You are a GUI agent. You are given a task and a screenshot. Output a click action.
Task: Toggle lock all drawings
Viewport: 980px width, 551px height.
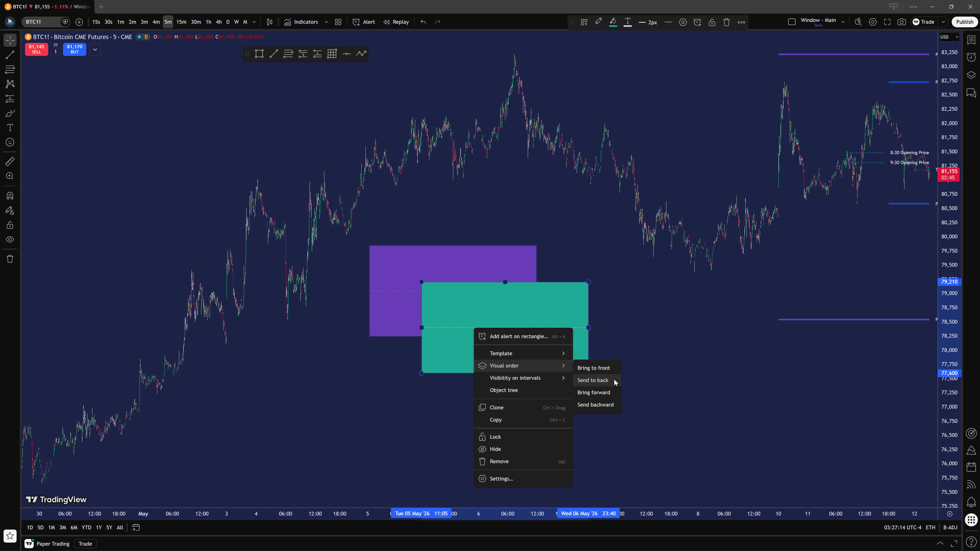[x=10, y=225]
